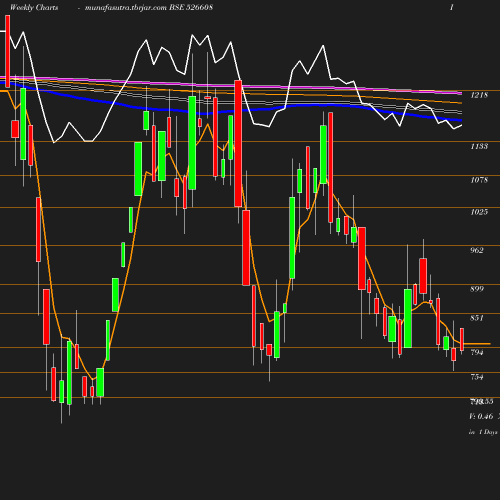Click the 1218 price level label
This screenshot has height=500, width=500.
(x=479, y=95)
